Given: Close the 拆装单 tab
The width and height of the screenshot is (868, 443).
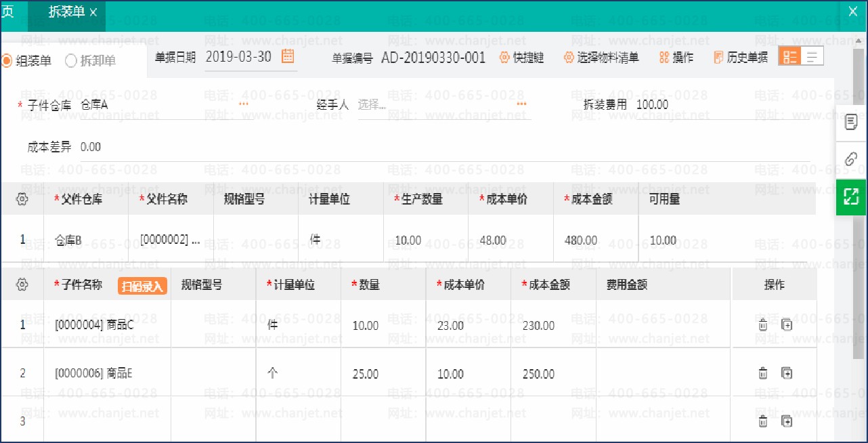Looking at the screenshot, I should (93, 13).
